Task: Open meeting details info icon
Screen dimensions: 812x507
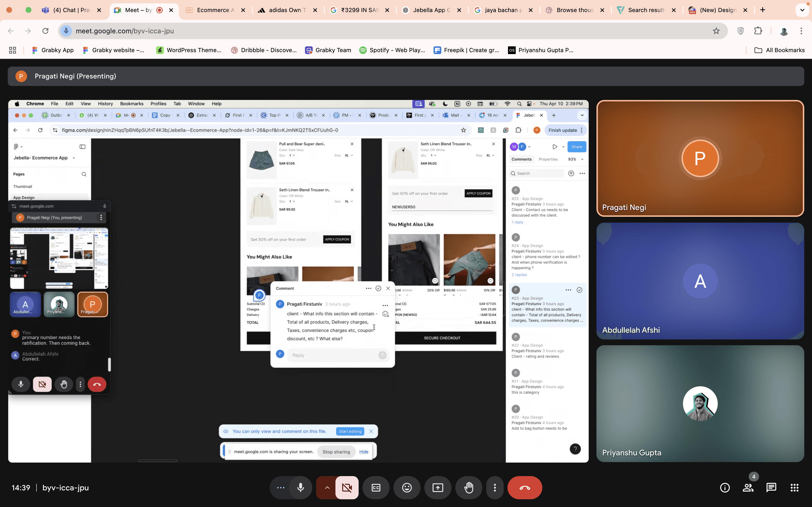Action: [725, 488]
